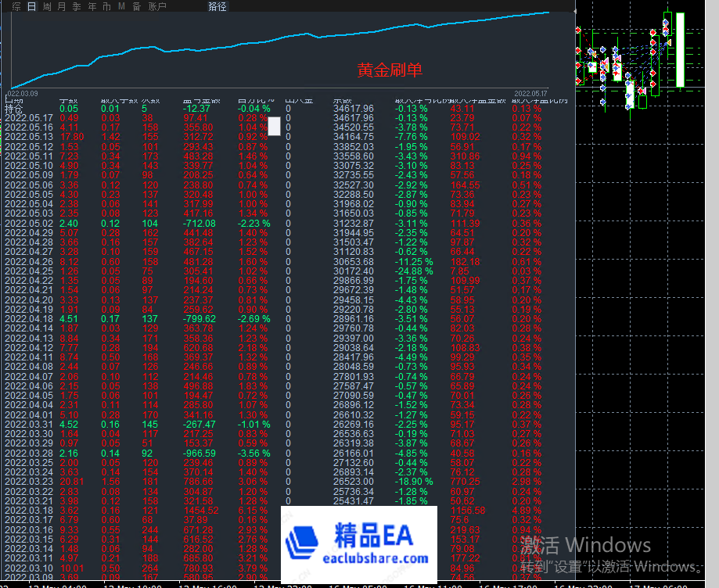
Task: Select the 2022.04.01 date row
Action: pyautogui.click(x=29, y=415)
